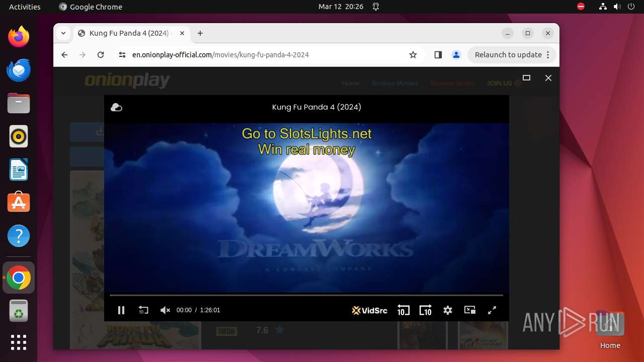Open Browse Movies menu
This screenshot has width=644, height=362.
coord(395,83)
